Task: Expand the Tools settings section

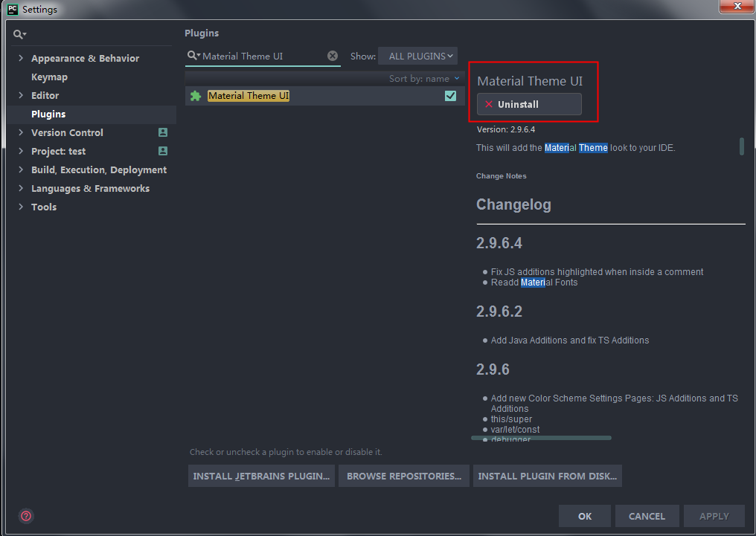Action: coord(21,207)
